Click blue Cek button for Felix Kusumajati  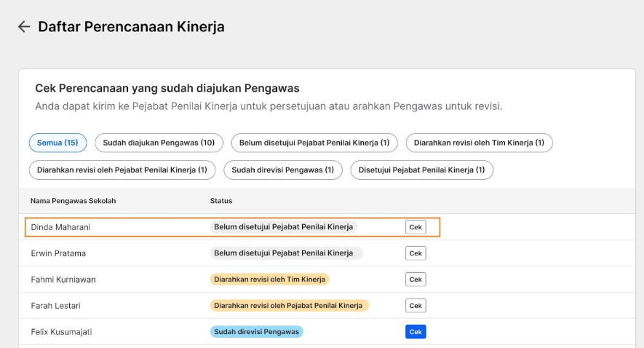pyautogui.click(x=416, y=331)
